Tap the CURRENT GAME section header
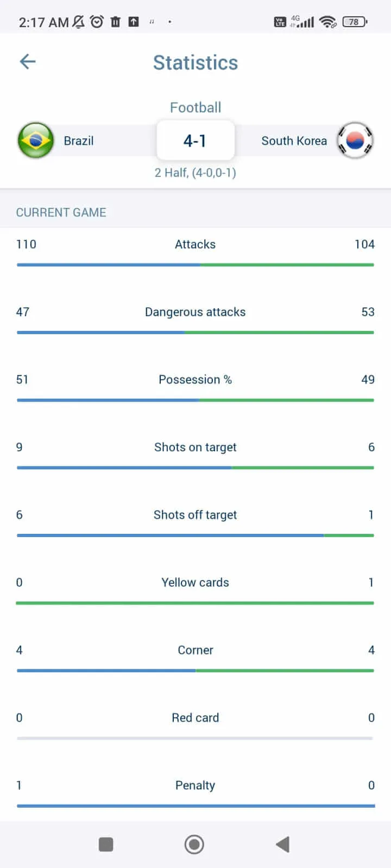 (61, 213)
